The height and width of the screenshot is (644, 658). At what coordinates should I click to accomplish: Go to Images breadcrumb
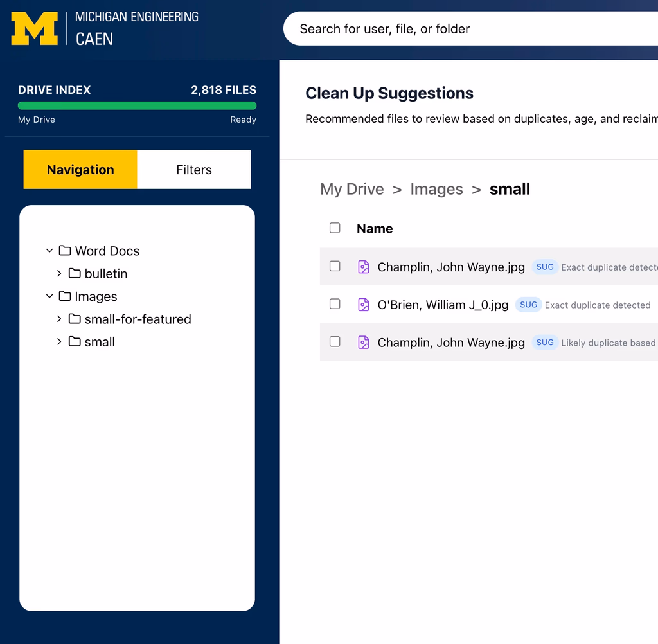436,189
